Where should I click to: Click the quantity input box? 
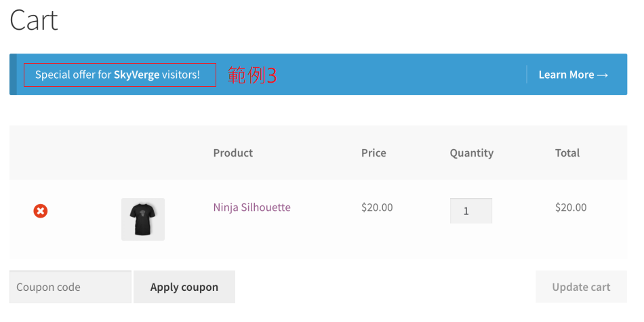click(470, 211)
